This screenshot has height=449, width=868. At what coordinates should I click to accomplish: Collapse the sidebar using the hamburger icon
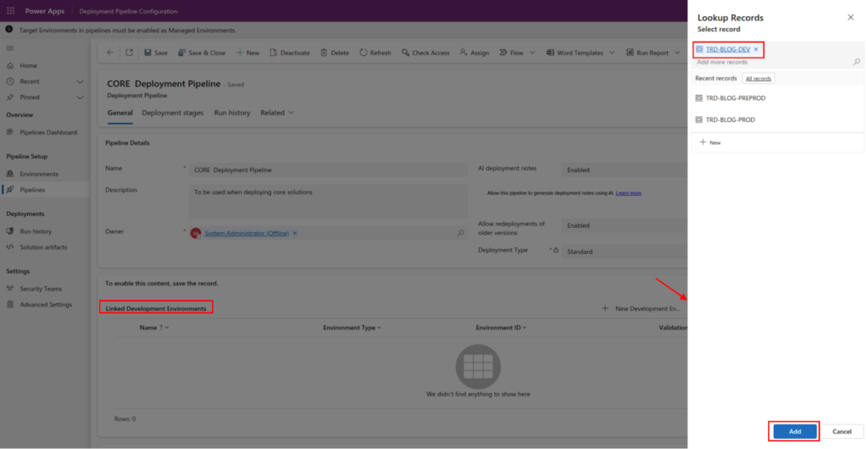[x=10, y=48]
